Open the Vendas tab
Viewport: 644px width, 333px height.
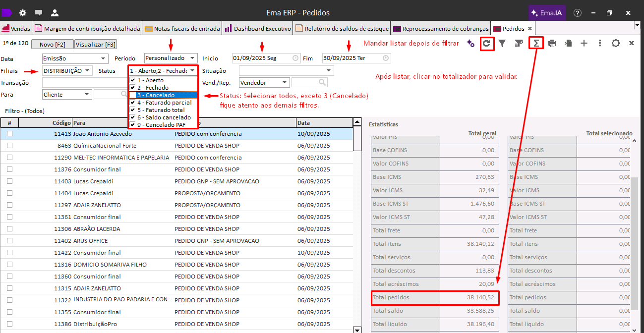[16, 29]
